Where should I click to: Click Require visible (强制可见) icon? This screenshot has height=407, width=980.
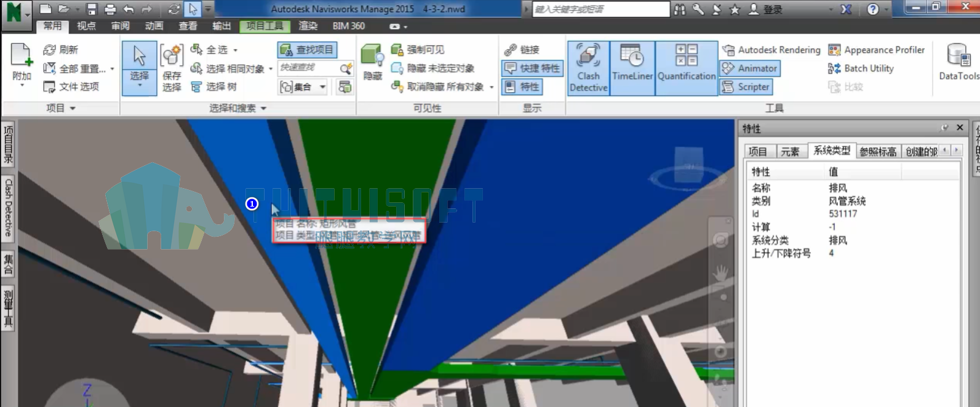[397, 50]
